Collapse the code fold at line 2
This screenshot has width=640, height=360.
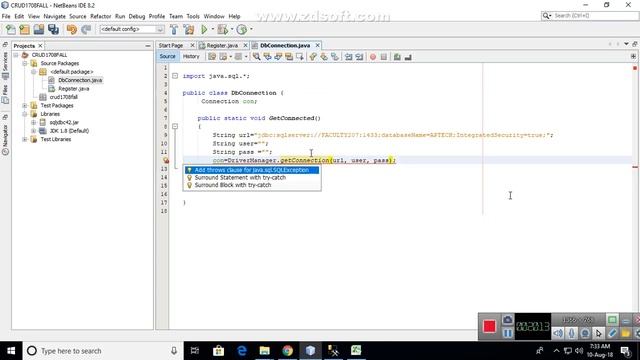click(175, 76)
